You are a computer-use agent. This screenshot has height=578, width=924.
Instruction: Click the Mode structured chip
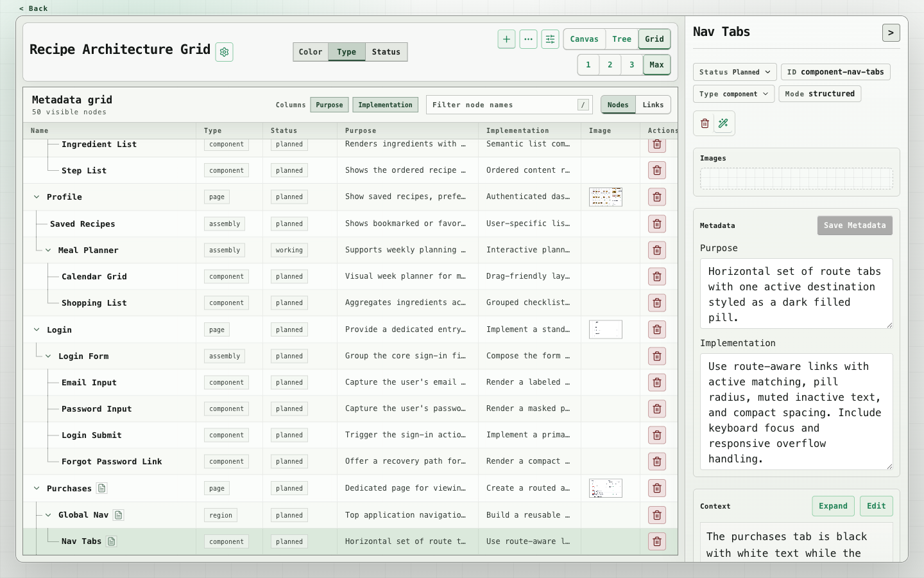(x=819, y=94)
